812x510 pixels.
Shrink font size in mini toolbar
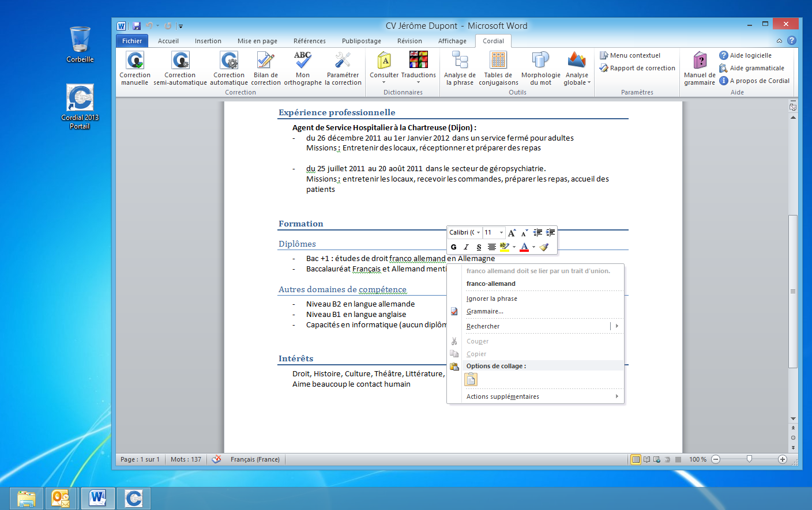point(524,233)
